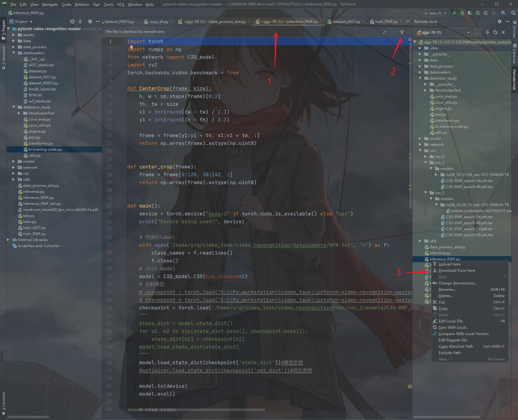
Task: Select C3D-RWF_epoch-99.pth.tar remote file
Action: [x=469, y=235]
